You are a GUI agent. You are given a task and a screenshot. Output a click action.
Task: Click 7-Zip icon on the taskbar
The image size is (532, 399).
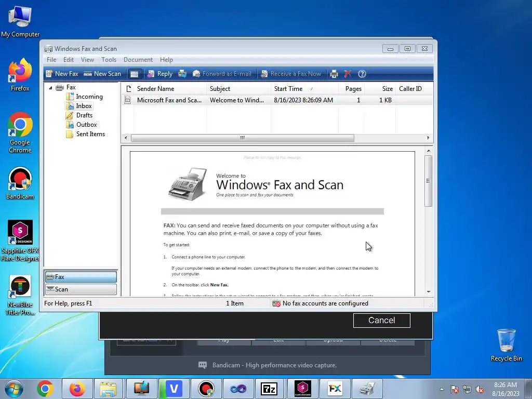click(270, 389)
